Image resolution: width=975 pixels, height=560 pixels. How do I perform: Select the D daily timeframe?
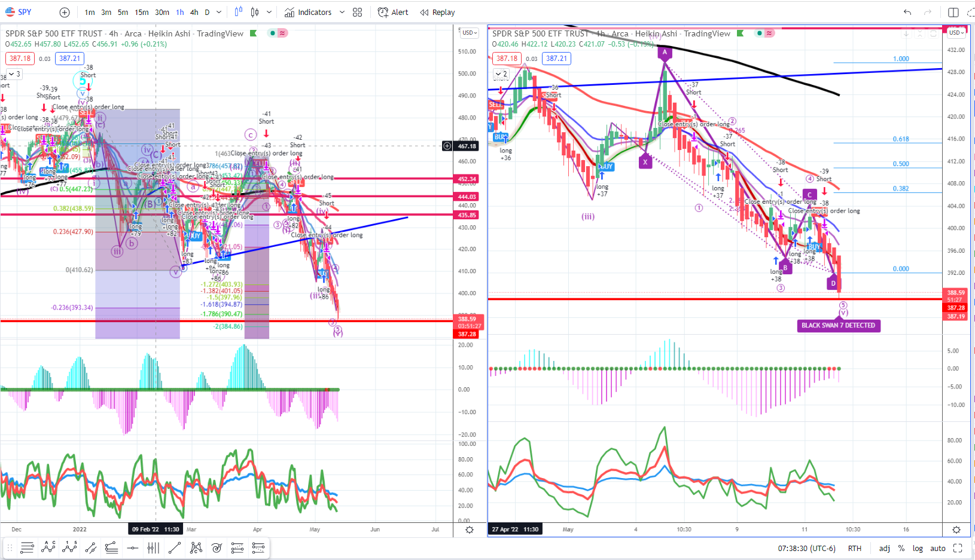[207, 13]
